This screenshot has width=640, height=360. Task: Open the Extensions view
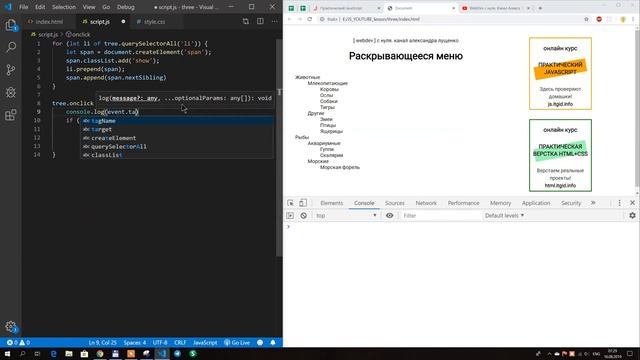[x=11, y=115]
